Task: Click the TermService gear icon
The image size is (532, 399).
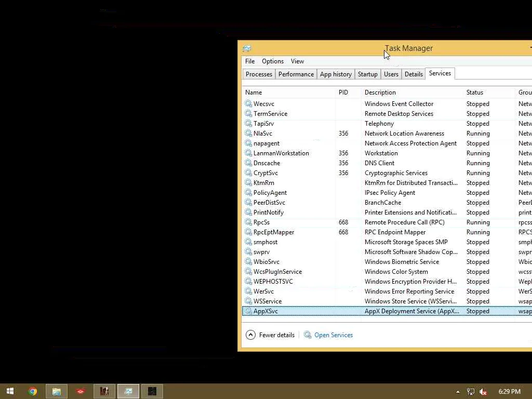Action: [x=248, y=113]
